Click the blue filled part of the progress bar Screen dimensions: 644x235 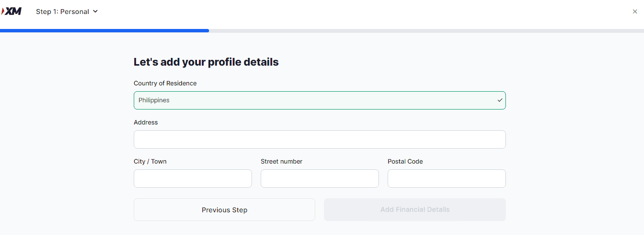click(x=104, y=31)
